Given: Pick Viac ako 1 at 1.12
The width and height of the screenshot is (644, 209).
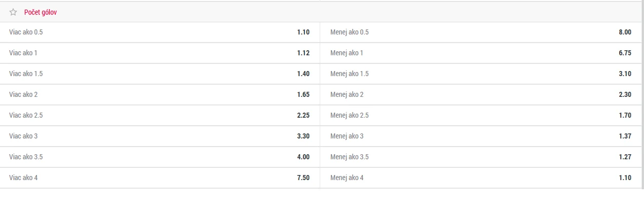Looking at the screenshot, I should (160, 53).
